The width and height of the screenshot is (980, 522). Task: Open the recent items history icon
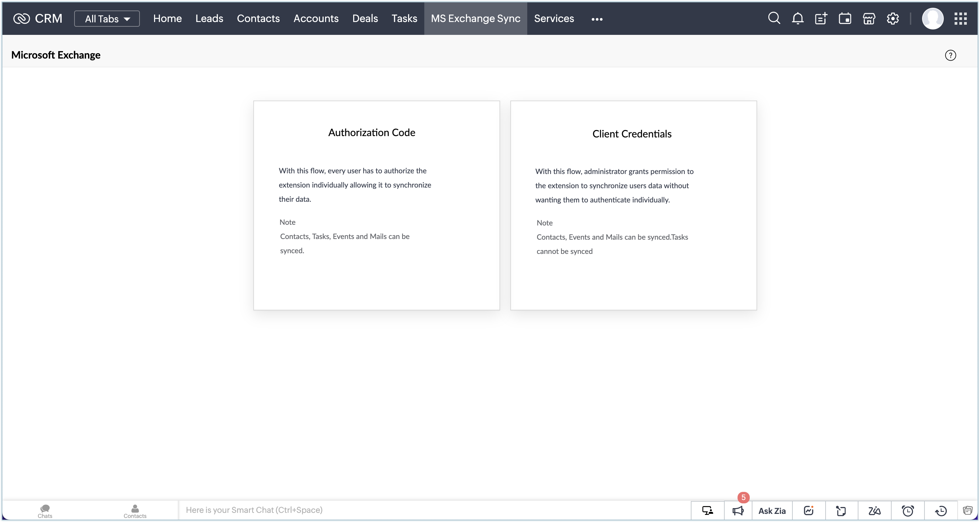click(x=941, y=510)
